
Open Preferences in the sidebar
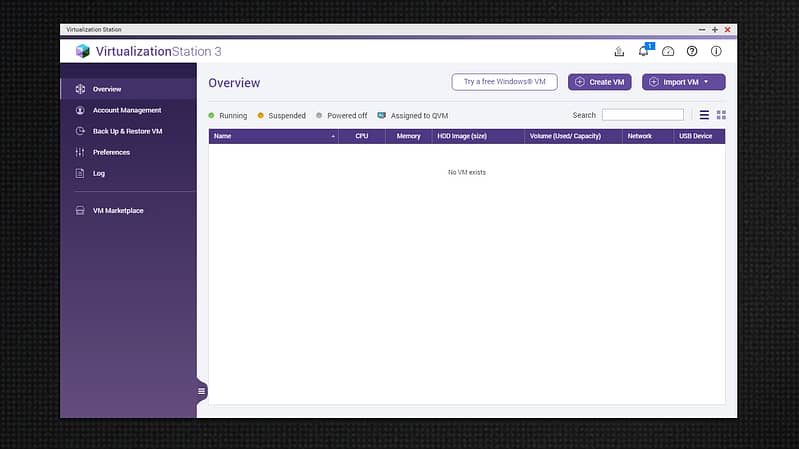click(x=128, y=152)
